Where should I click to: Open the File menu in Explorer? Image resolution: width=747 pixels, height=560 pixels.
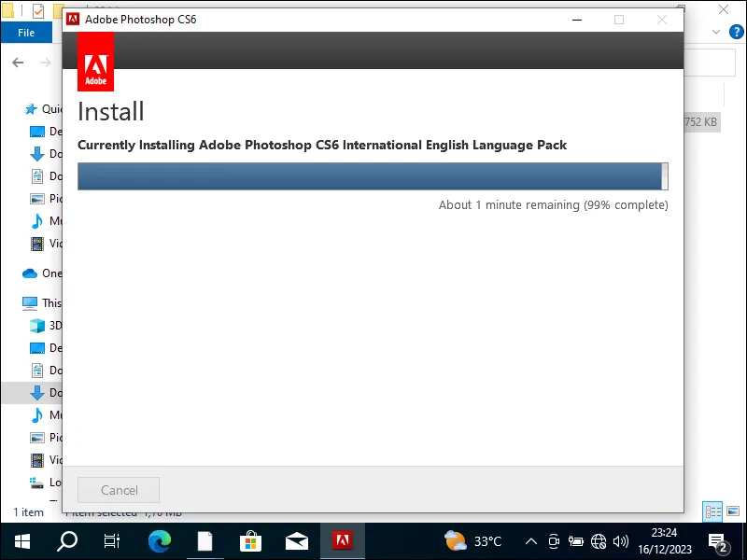tap(26, 31)
